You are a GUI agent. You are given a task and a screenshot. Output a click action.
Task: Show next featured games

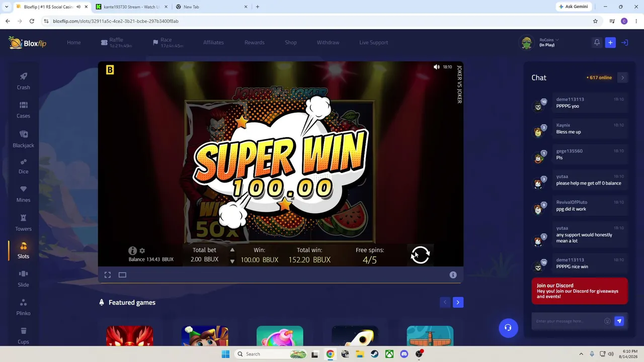tap(458, 302)
